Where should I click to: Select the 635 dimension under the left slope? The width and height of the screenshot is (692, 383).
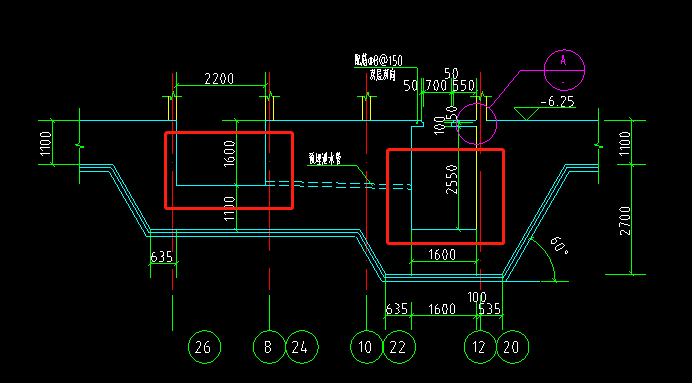pos(162,257)
